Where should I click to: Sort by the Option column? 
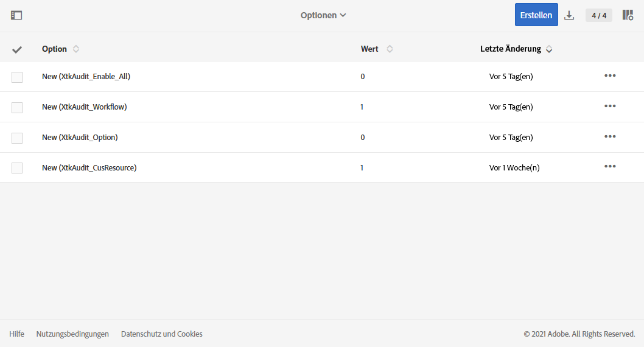[76, 49]
